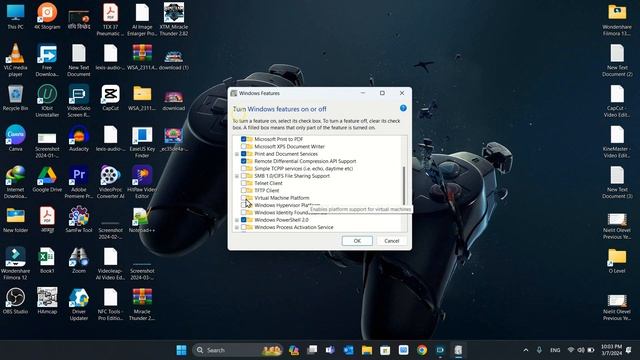Viewport: 640px width, 360px height.
Task: Select the Notepad++ desktop icon
Action: coord(142,220)
